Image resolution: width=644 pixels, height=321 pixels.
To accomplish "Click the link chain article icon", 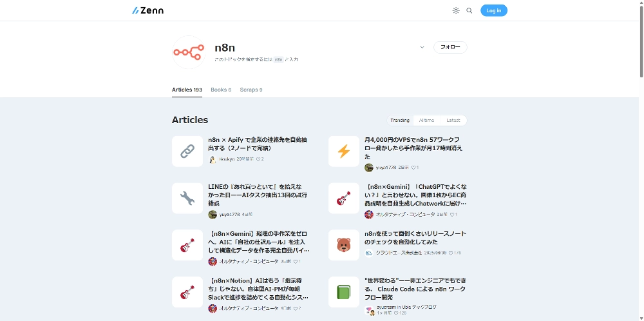I will click(x=187, y=151).
